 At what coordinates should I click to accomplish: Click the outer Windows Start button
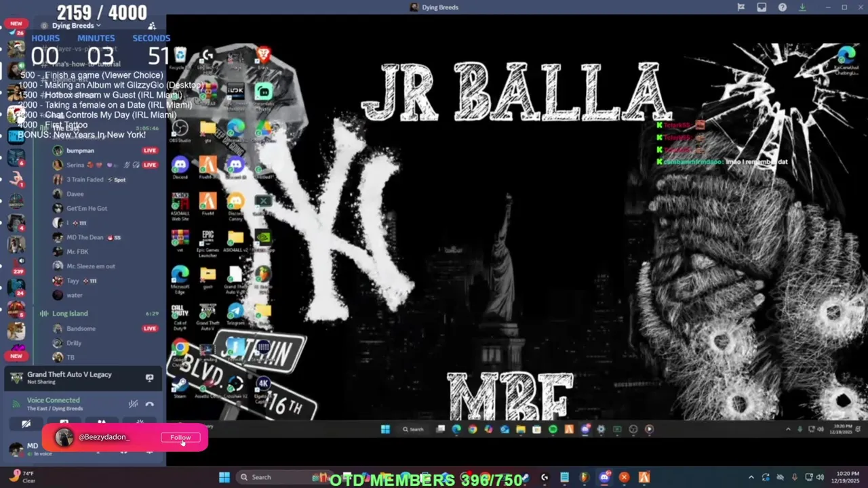(x=224, y=477)
